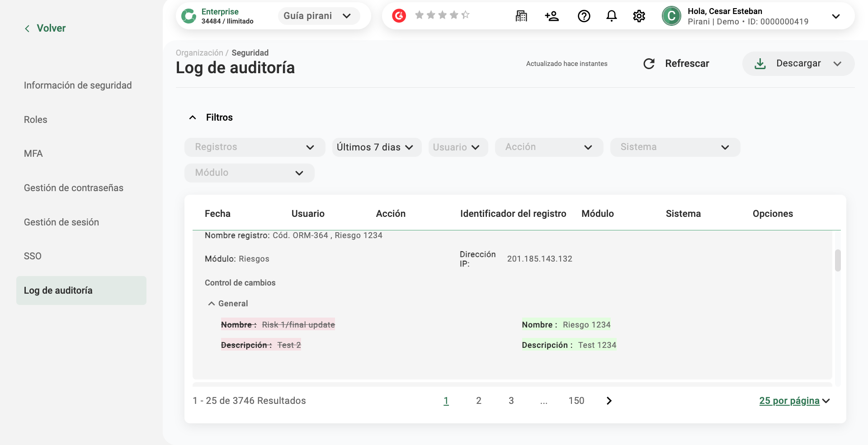Collapse the General changes section
This screenshot has width=868, height=445.
[x=211, y=304]
